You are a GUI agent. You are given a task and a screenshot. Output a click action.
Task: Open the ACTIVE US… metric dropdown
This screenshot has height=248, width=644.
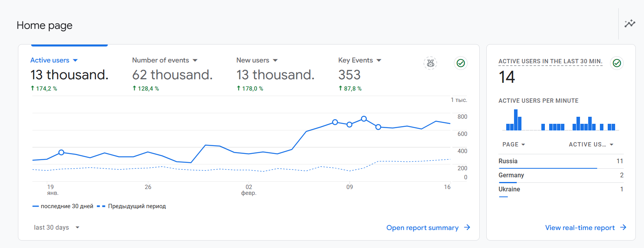(x=591, y=145)
